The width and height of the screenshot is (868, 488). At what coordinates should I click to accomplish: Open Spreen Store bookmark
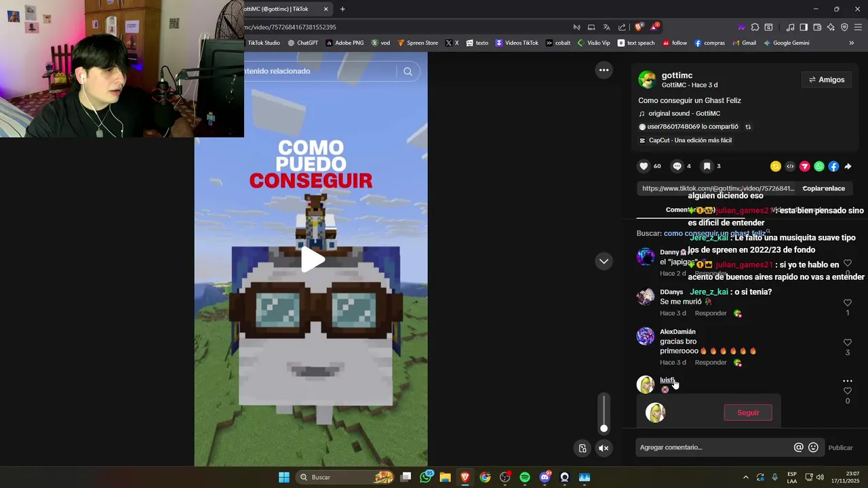418,43
